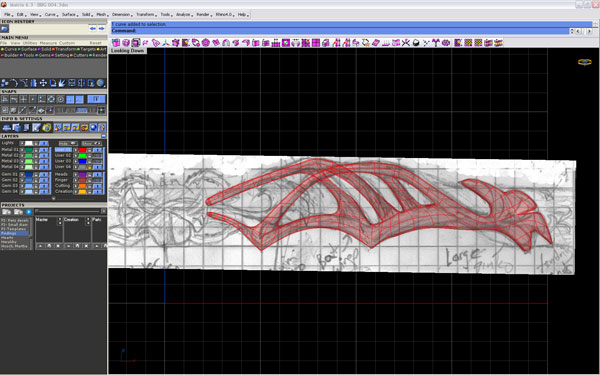Click the eye icon in second Snaps row
Screen dimensions: 600x375
[41, 110]
